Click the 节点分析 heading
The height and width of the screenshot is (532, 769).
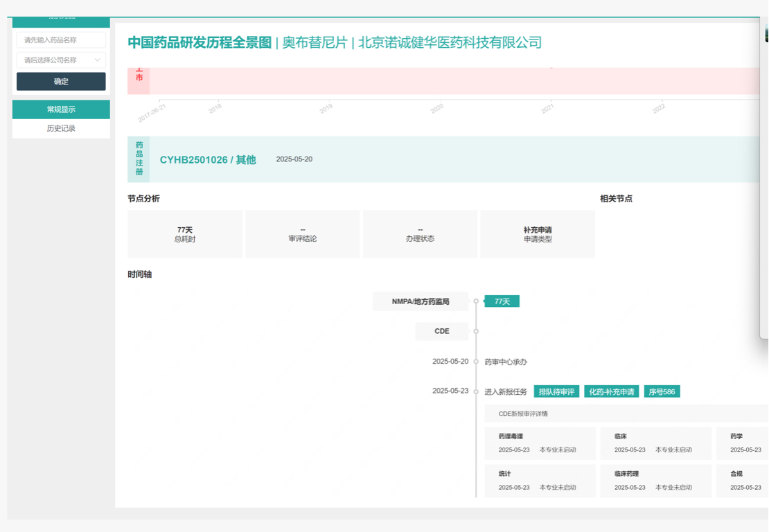[143, 199]
